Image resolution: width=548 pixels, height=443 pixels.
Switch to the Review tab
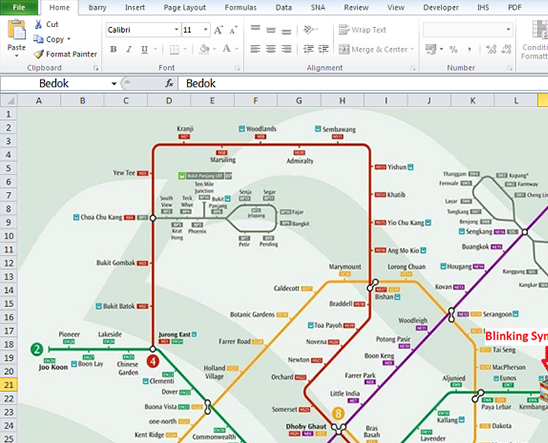click(356, 7)
